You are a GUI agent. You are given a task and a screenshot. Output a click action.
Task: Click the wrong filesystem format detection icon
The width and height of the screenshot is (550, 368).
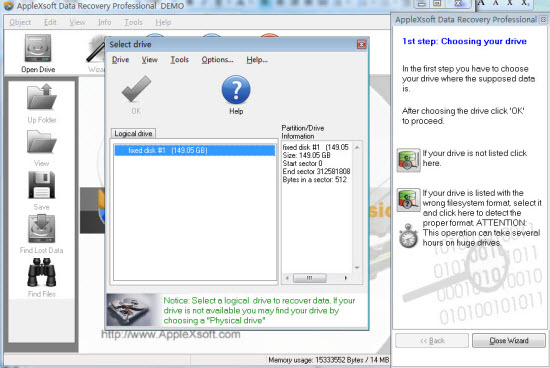(x=408, y=200)
